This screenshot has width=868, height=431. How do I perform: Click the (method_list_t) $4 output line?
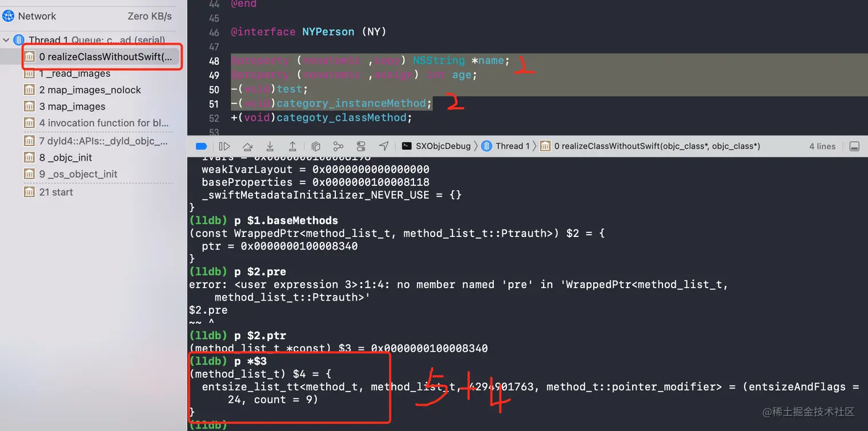pos(260,374)
